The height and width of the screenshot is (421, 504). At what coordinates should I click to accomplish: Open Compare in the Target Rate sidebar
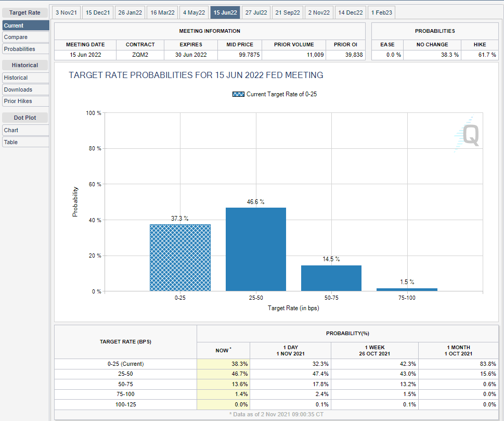point(25,37)
